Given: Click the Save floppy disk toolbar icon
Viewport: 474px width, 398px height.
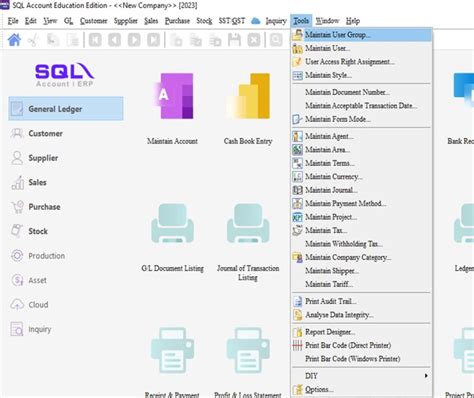Looking at the screenshot, I should (234, 40).
